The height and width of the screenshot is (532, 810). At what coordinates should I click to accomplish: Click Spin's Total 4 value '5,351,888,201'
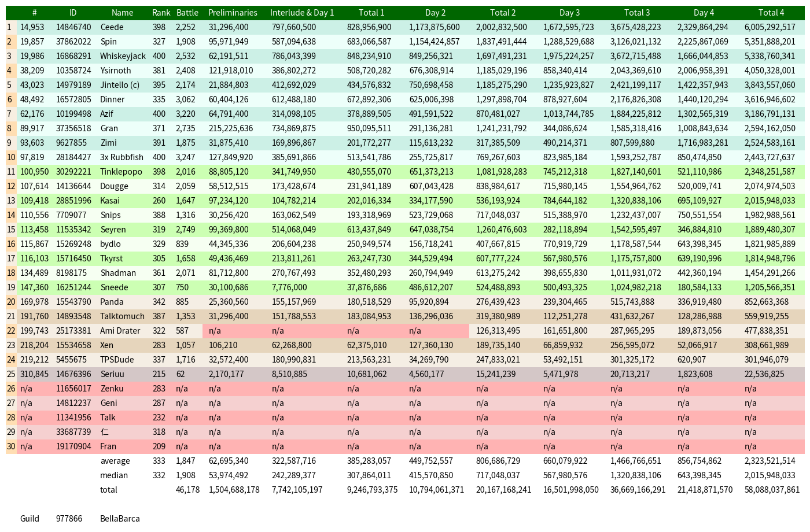coord(770,42)
